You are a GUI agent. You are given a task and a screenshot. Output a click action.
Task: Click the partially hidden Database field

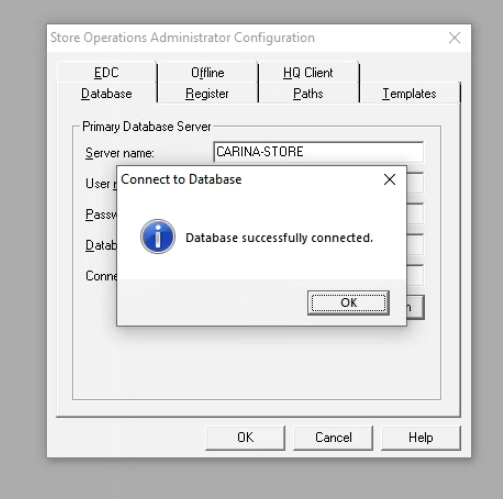coord(415,244)
